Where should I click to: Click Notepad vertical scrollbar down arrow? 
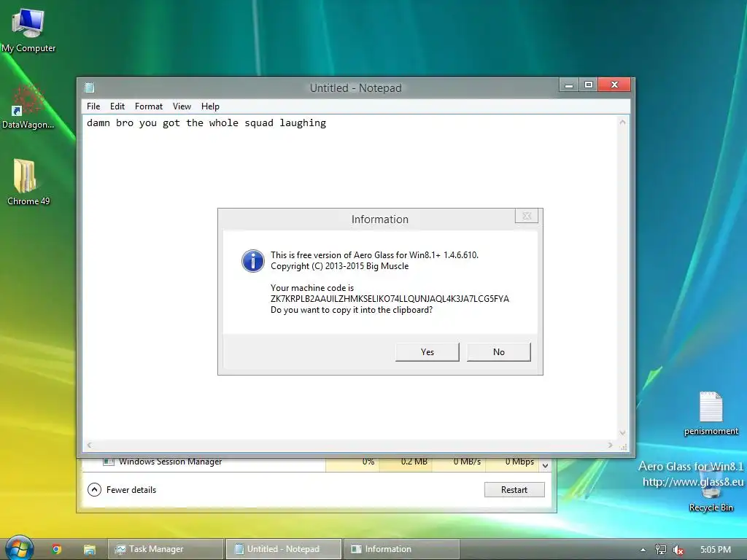click(x=622, y=433)
